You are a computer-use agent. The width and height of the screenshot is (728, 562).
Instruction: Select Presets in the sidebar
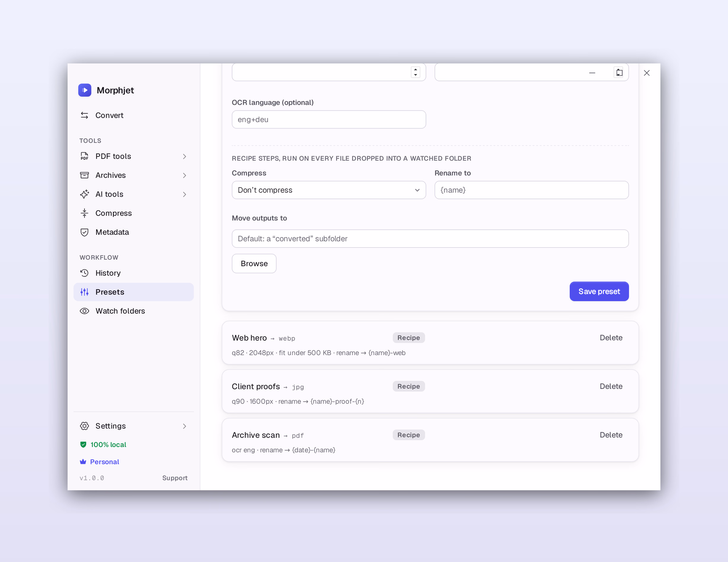133,292
